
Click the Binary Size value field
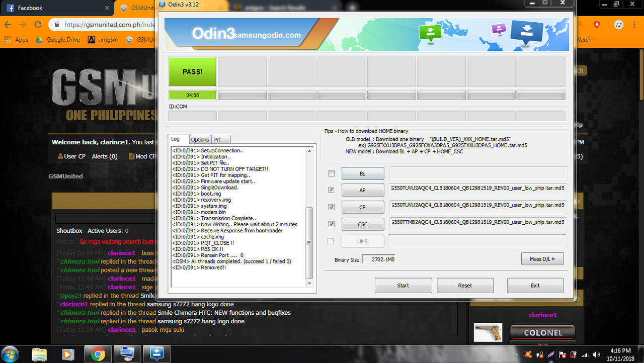378,259
